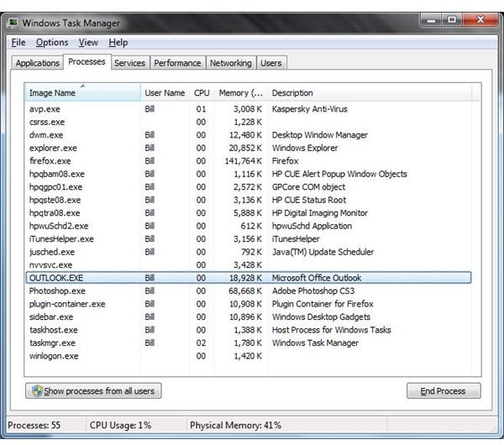Viewport: 504px width, 445px height.
Task: Switch to the Applications tab
Action: click(x=37, y=63)
